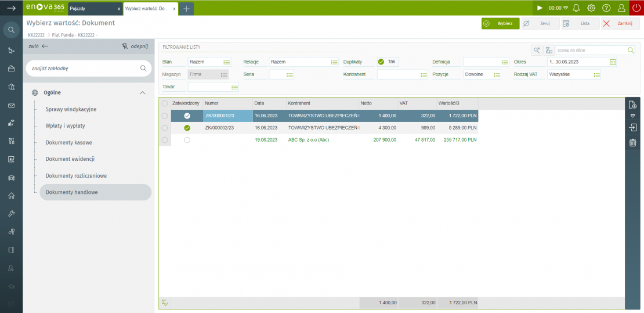This screenshot has height=313, width=644.
Task: Switch to the Pojazdy tab
Action: 93,9
